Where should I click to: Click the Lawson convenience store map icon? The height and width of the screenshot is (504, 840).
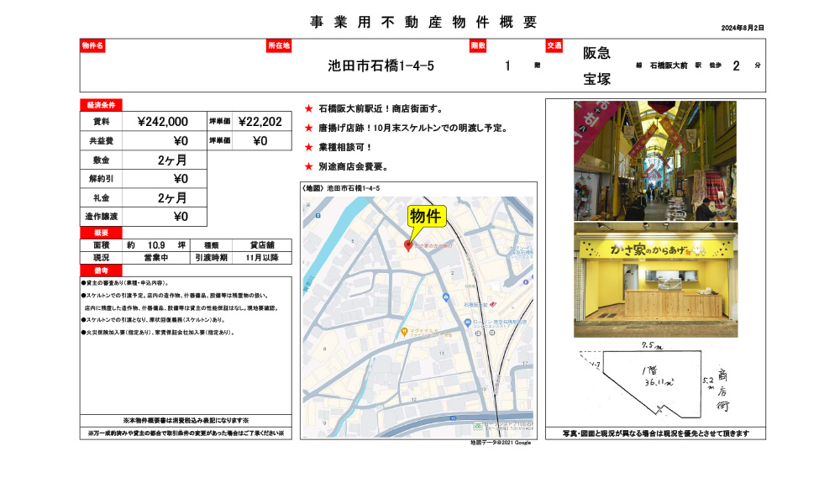point(467,321)
